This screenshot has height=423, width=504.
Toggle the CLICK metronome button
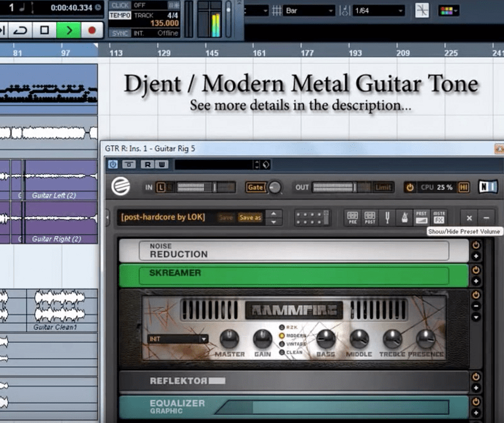click(120, 5)
